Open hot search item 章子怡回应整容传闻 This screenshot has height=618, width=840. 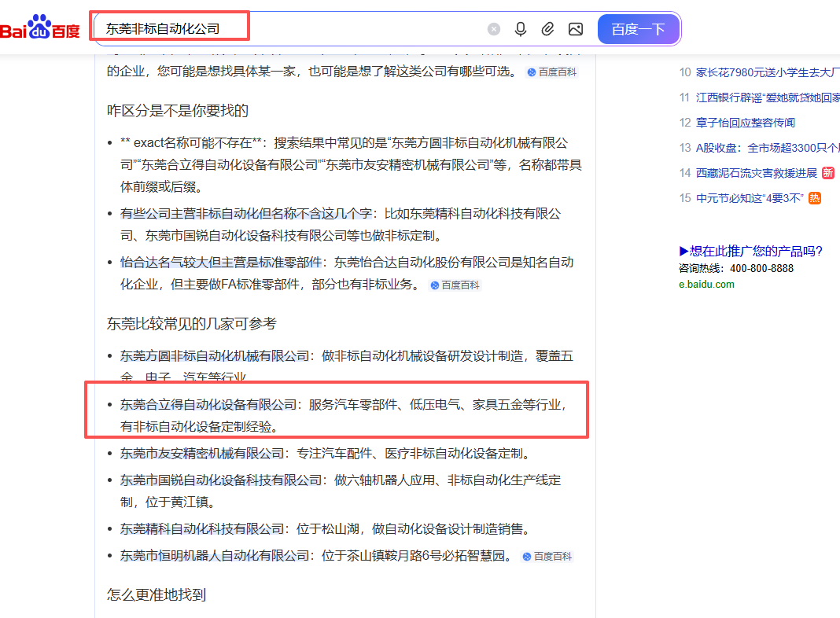tap(745, 123)
